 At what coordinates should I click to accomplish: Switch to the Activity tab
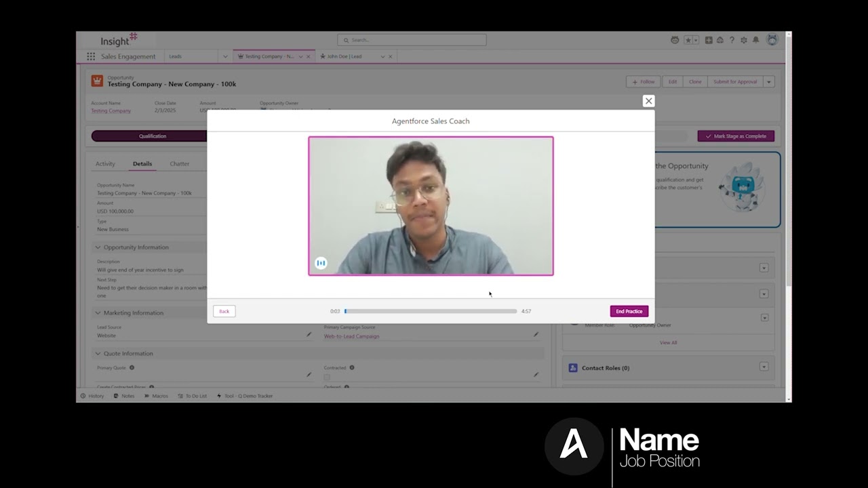[105, 164]
